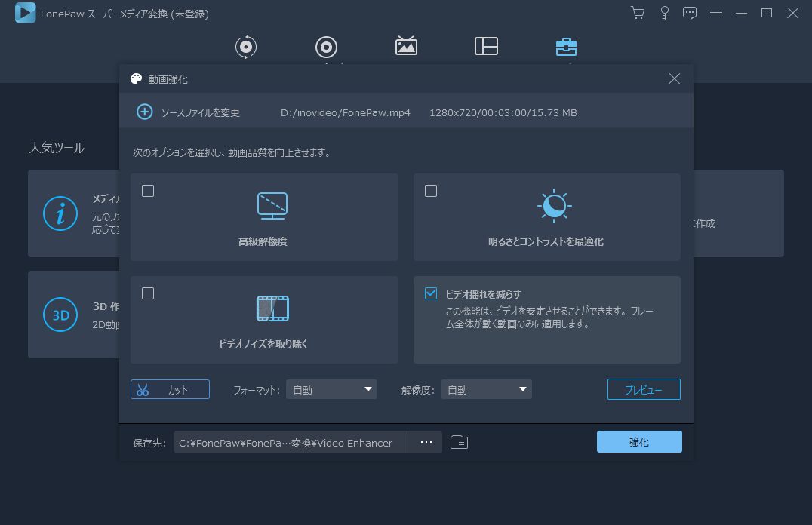Click the 人気ツール heading
The image size is (812, 525).
[57, 148]
